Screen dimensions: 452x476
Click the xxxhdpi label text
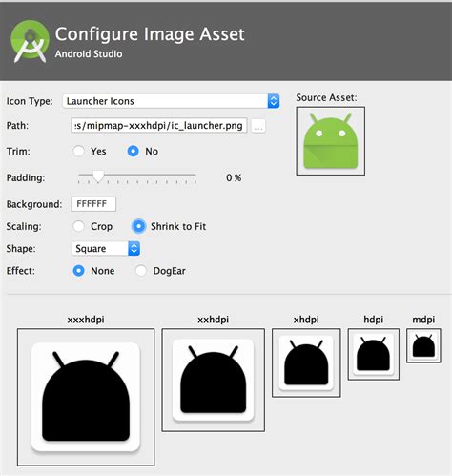point(86,320)
